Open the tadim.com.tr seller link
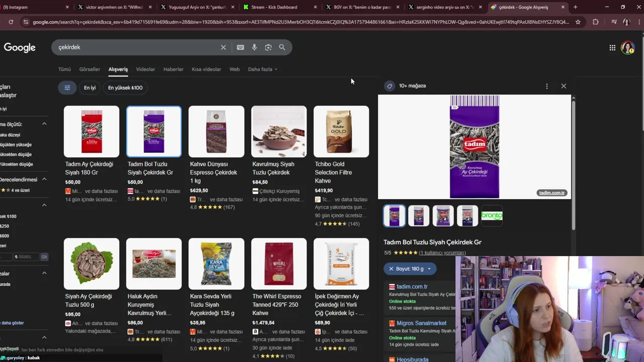Screen dimensions: 644x362 point(412,287)
